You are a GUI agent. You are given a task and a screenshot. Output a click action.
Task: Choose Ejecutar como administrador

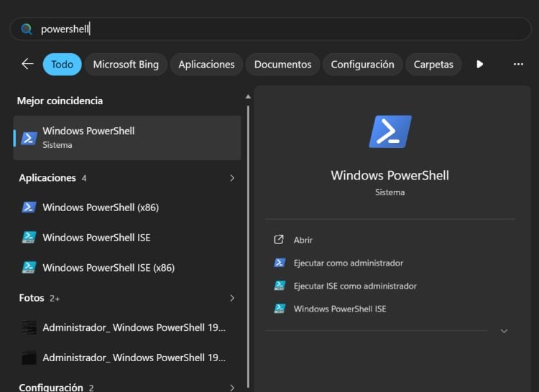coord(349,263)
